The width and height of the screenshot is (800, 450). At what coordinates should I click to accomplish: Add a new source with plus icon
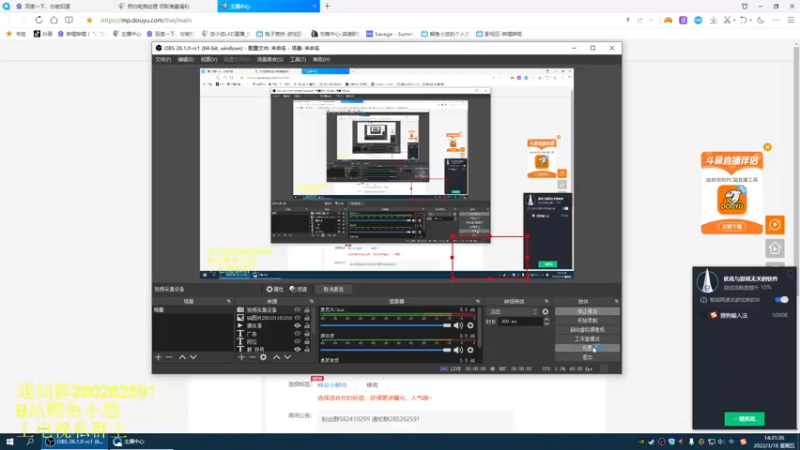pos(241,357)
